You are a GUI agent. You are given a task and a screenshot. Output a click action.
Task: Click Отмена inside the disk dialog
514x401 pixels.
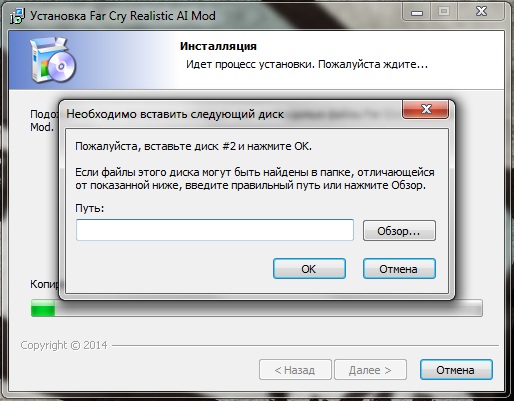(x=399, y=269)
